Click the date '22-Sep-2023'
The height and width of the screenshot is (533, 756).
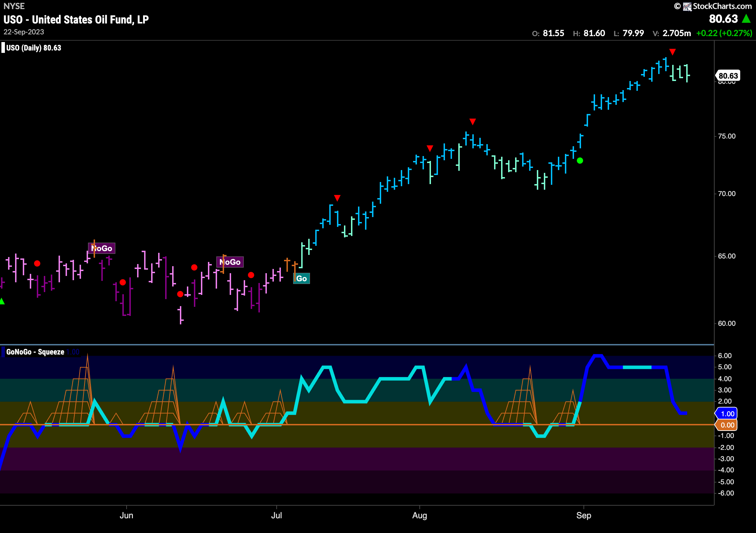pos(24,32)
